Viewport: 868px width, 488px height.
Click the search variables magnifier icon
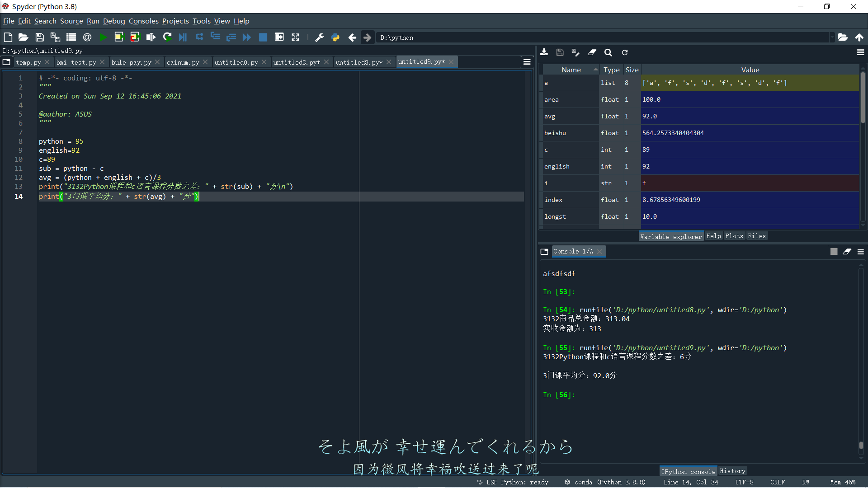pyautogui.click(x=608, y=52)
